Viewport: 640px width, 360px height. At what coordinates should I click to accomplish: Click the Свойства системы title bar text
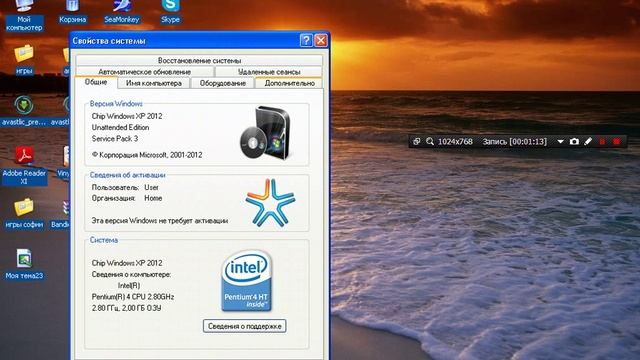pos(109,41)
